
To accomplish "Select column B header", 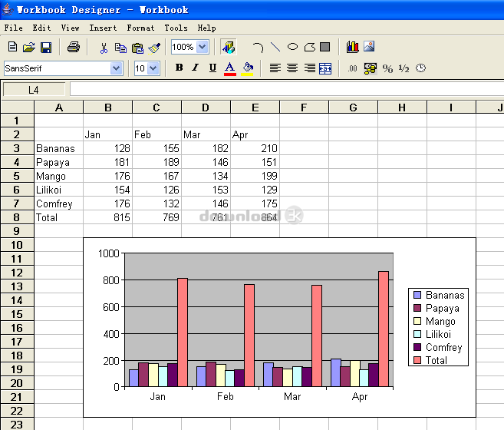I will 108,107.
